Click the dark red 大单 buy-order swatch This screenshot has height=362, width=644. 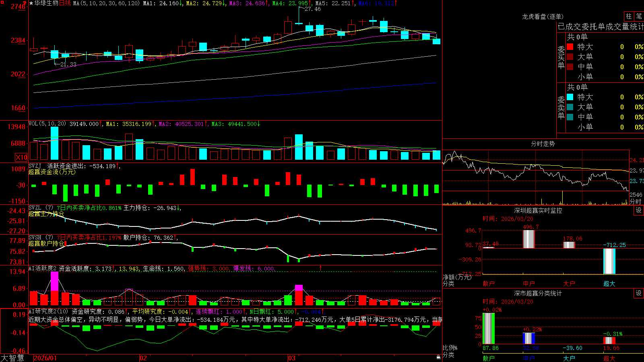[x=570, y=57]
